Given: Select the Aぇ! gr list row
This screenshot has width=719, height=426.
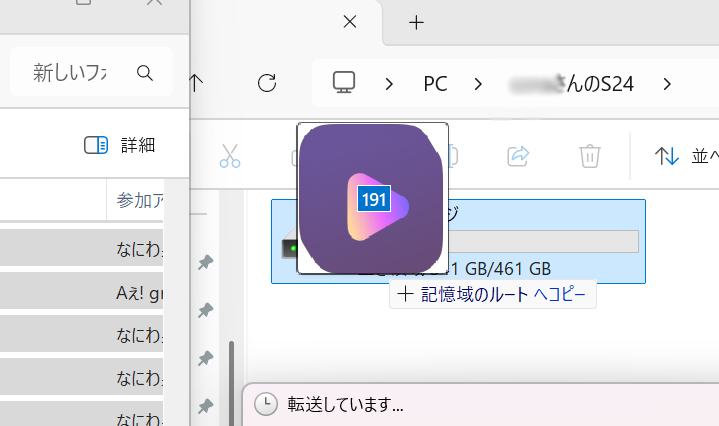Looking at the screenshot, I should pyautogui.click(x=95, y=294).
